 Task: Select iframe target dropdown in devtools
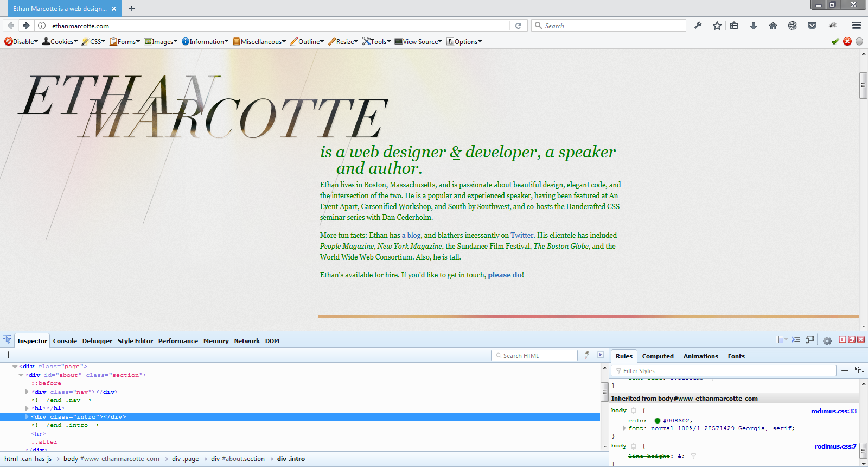click(782, 339)
